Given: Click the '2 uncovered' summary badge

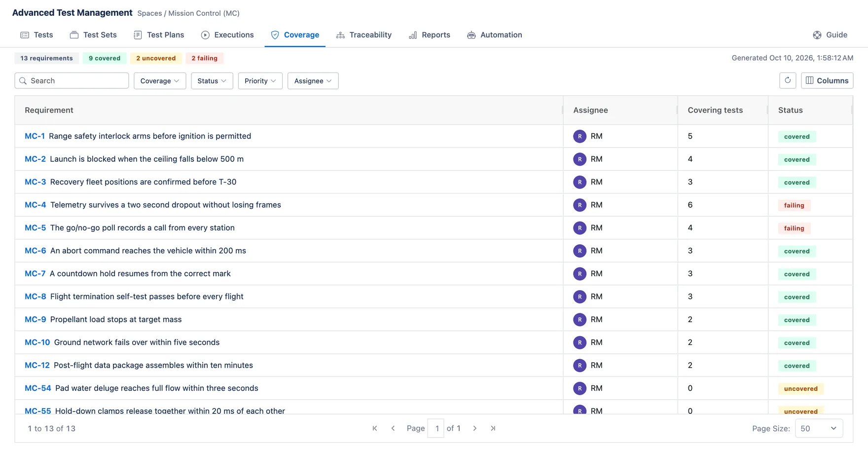Looking at the screenshot, I should (156, 58).
